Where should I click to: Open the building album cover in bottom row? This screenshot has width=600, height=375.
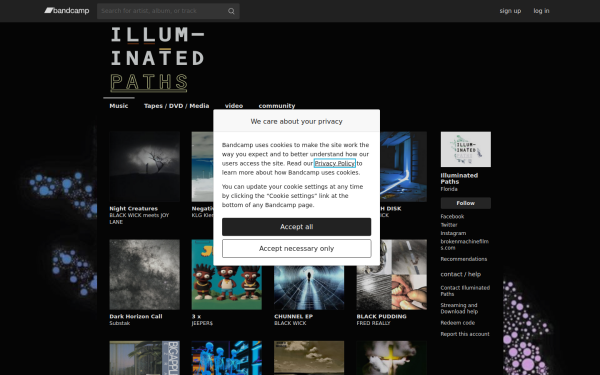coord(145,358)
